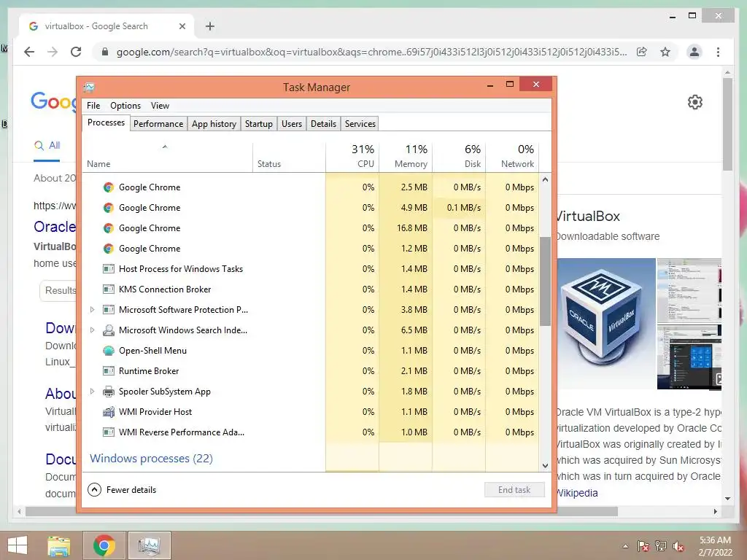Open File Explorer from the taskbar

(x=58, y=545)
